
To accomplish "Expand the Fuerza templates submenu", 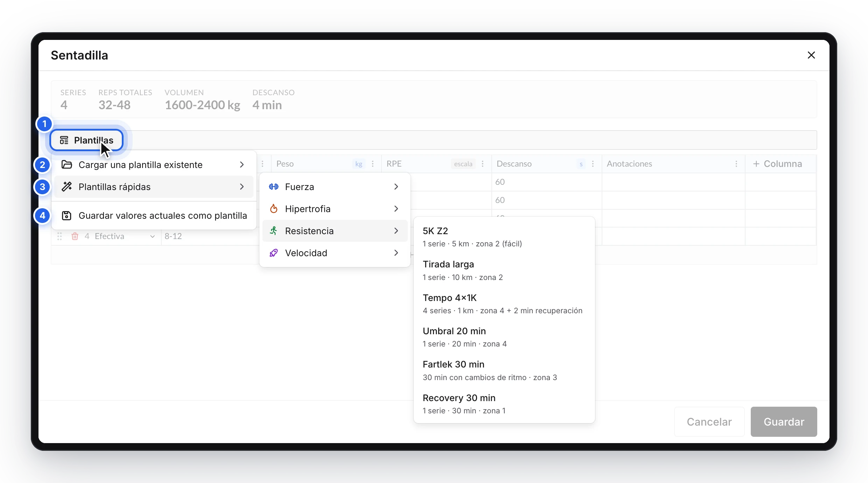I will pos(335,187).
